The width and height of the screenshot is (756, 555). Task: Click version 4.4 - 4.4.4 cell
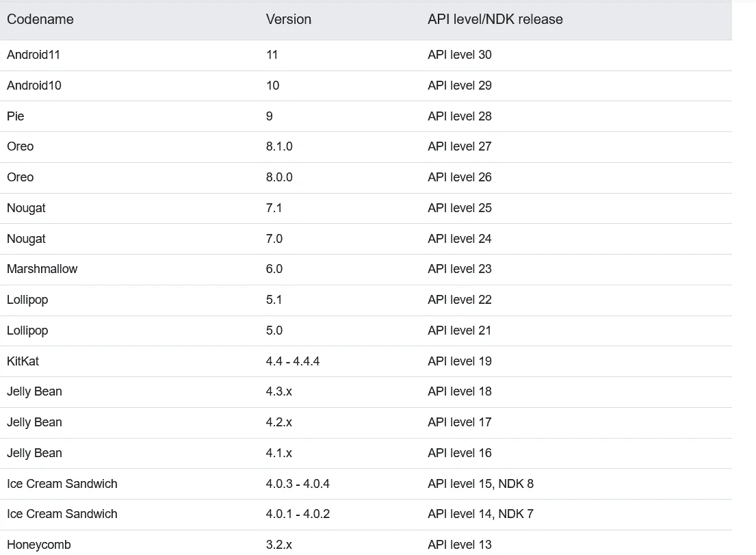(293, 361)
